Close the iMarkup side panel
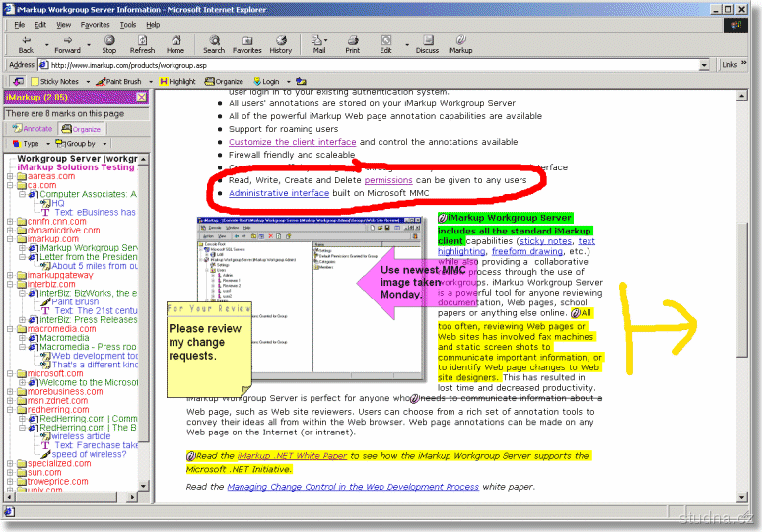 click(x=141, y=98)
